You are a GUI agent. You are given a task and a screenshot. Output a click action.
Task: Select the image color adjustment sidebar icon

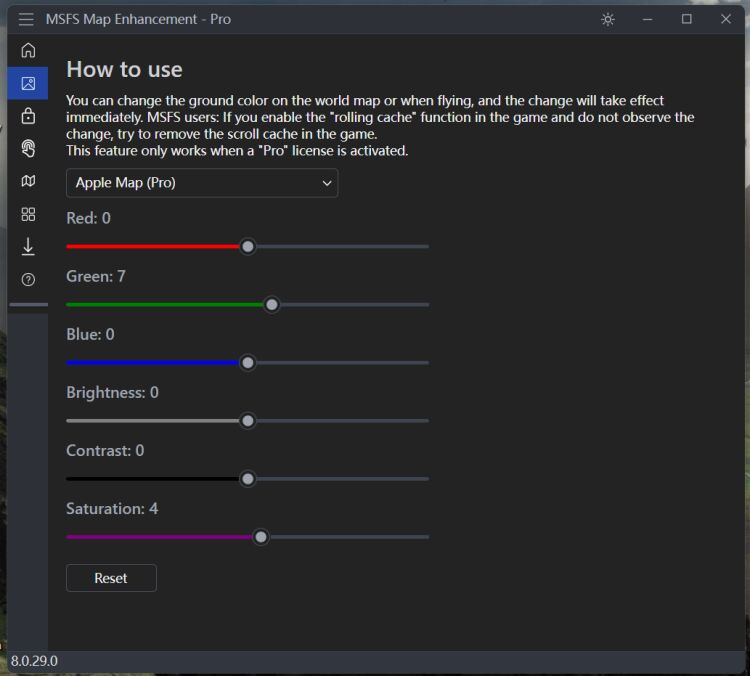coord(28,84)
